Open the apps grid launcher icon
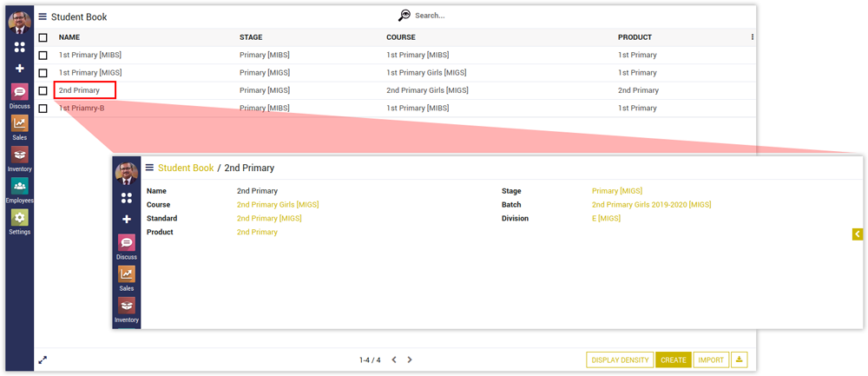868x376 pixels. click(x=19, y=46)
